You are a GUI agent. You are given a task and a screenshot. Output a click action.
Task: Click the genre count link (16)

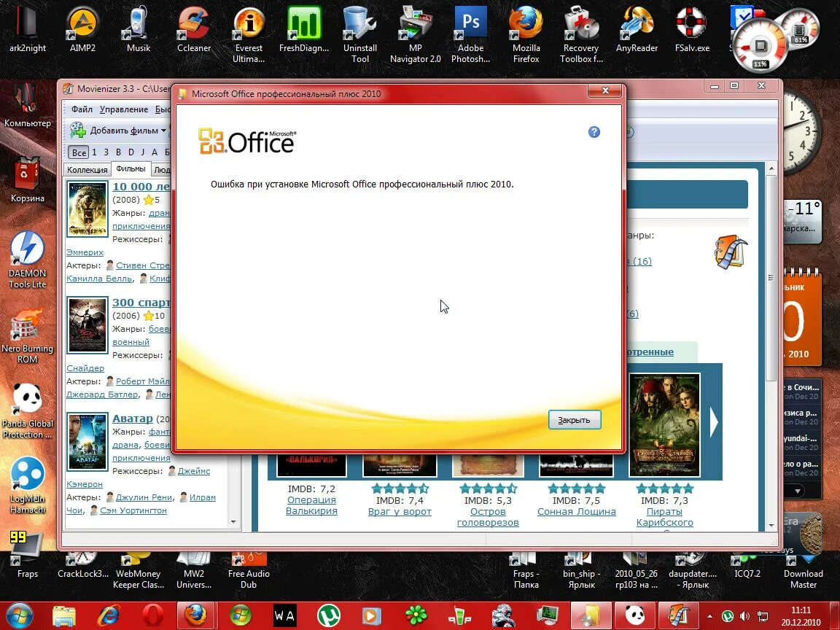click(x=642, y=262)
